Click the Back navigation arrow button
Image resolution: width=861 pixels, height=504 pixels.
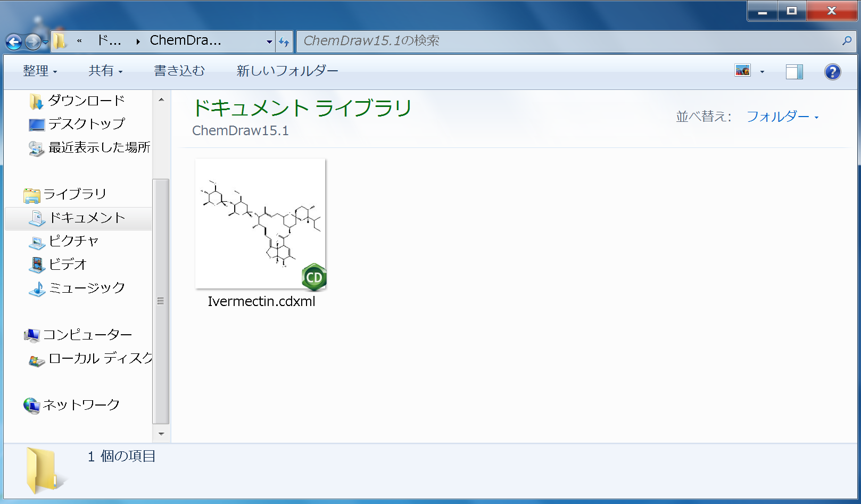pyautogui.click(x=14, y=42)
